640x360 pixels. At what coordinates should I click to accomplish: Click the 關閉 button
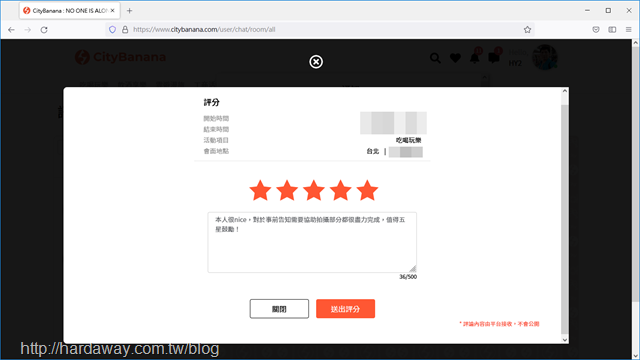[x=279, y=309]
